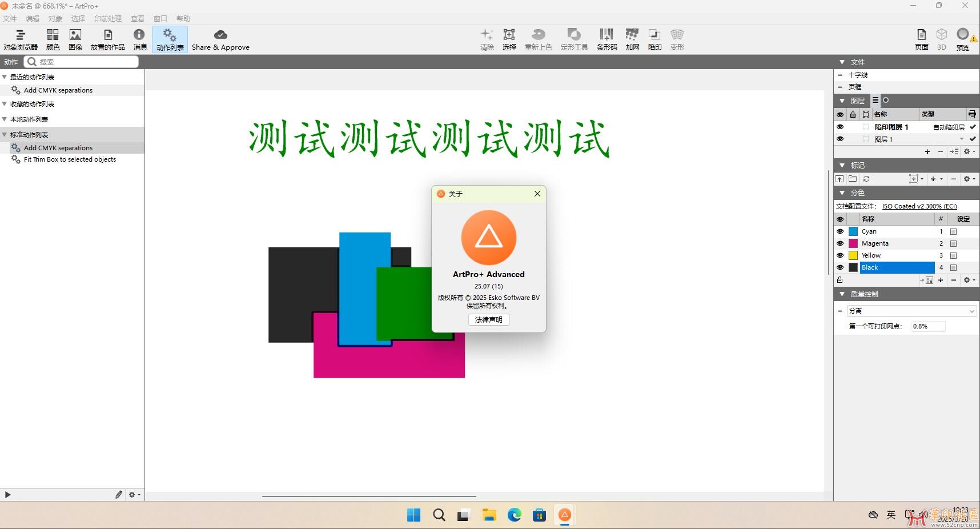Image resolution: width=980 pixels, height=529 pixels.
Task: Click the 设定 column header link
Action: (963, 219)
